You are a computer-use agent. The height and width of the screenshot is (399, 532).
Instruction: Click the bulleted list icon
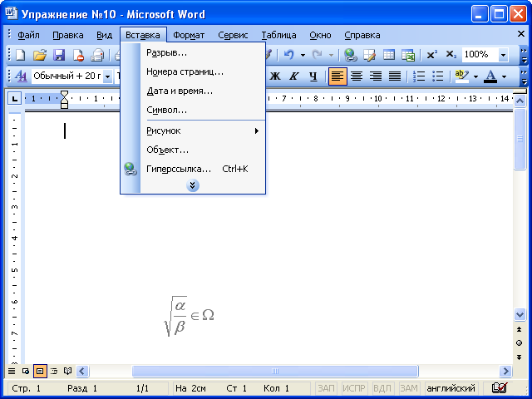pyautogui.click(x=438, y=76)
